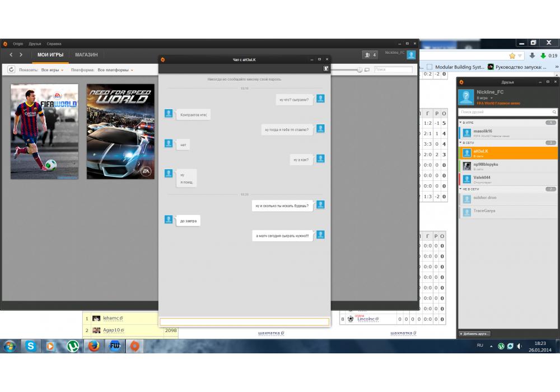560x392 pixels.
Task: Click the invite friend icon in chat window
Action: click(326, 68)
